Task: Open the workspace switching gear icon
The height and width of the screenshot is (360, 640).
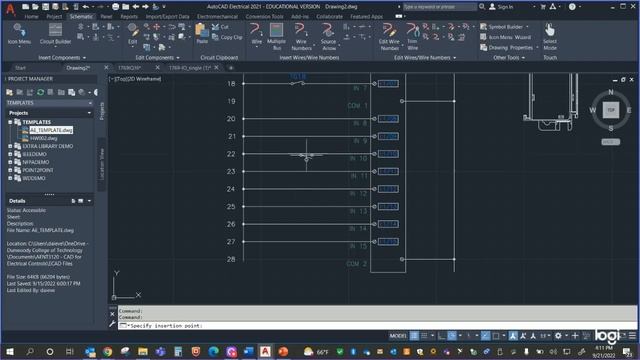Action: (x=558, y=336)
